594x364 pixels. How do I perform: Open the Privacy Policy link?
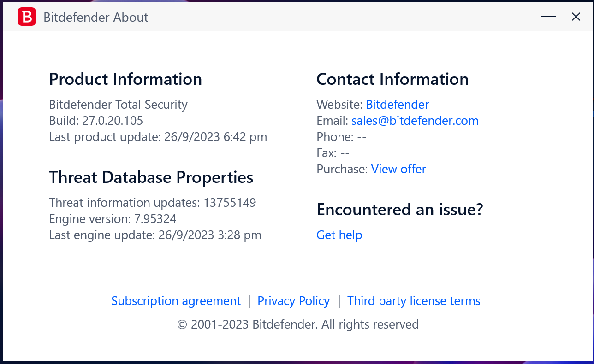tap(293, 301)
